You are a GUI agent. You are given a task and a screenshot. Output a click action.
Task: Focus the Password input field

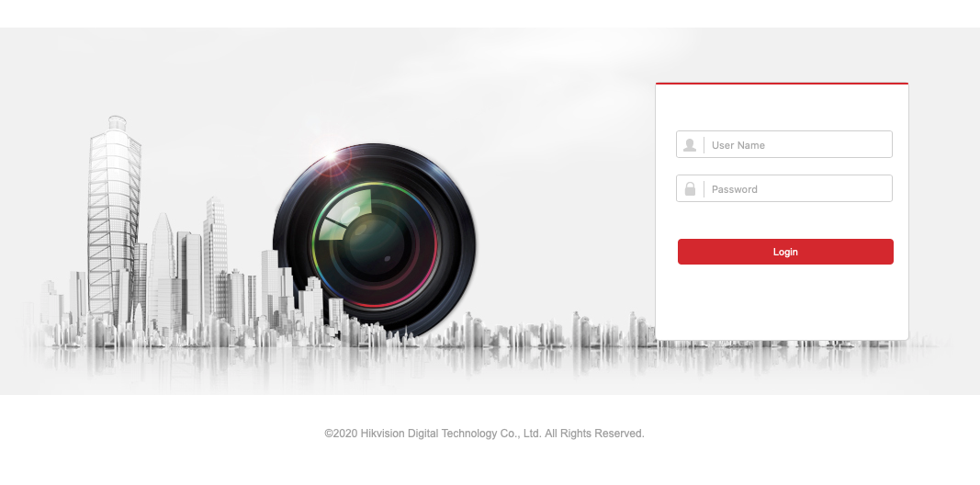[x=783, y=188]
